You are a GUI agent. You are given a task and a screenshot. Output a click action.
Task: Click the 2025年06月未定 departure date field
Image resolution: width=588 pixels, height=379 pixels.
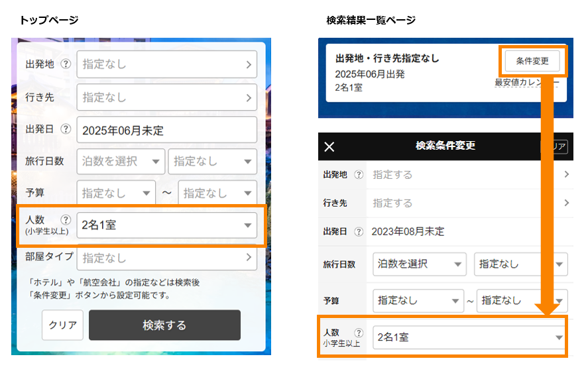(166, 131)
